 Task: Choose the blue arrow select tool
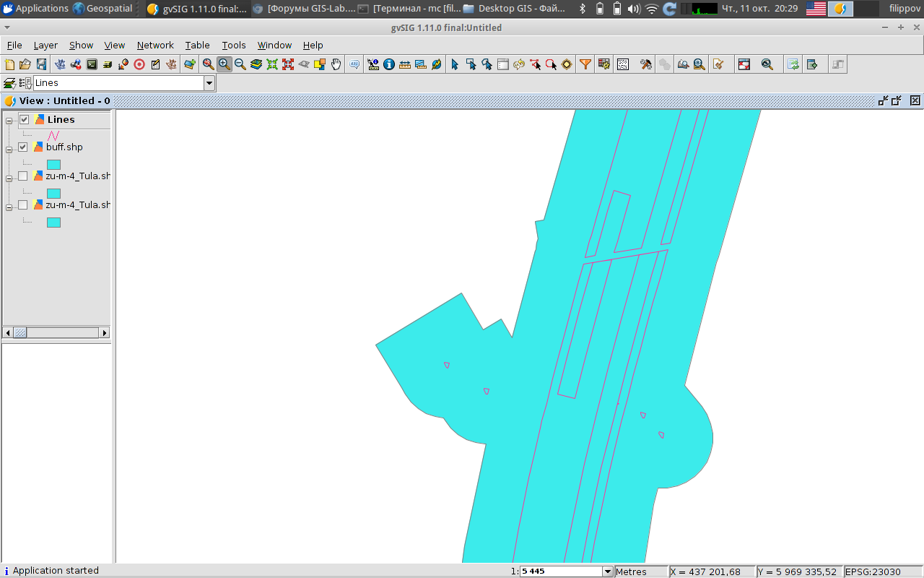tap(455, 64)
